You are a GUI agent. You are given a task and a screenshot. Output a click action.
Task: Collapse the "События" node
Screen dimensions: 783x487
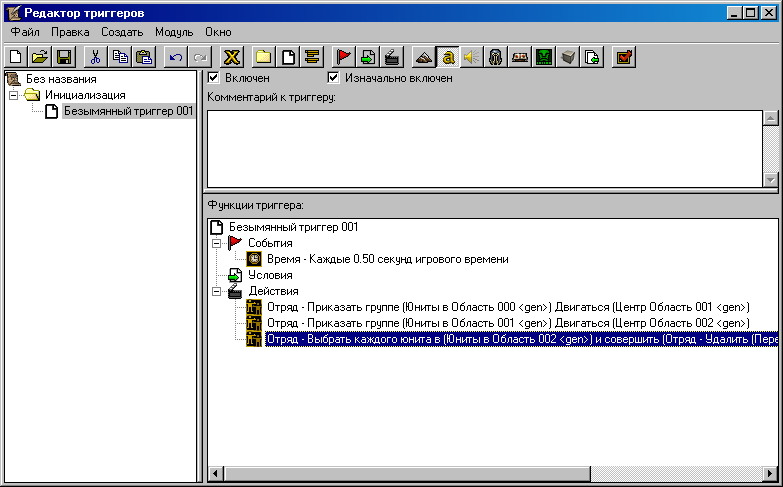pos(214,243)
